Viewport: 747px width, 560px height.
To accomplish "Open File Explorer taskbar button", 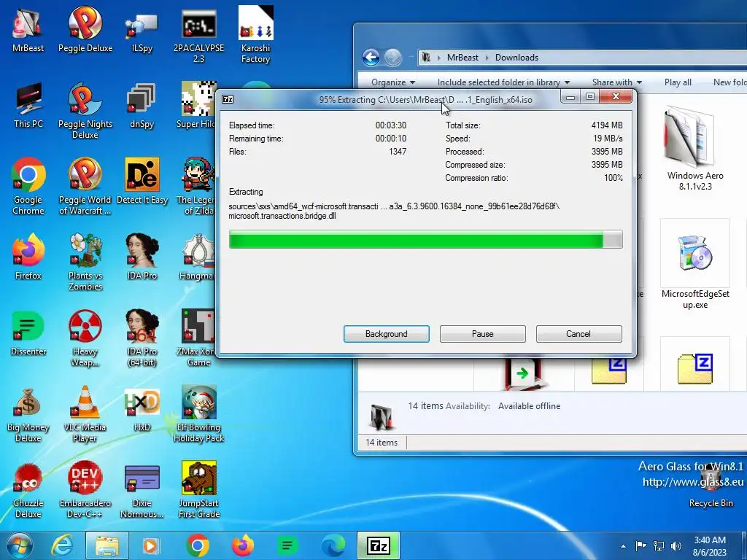I will point(107,545).
